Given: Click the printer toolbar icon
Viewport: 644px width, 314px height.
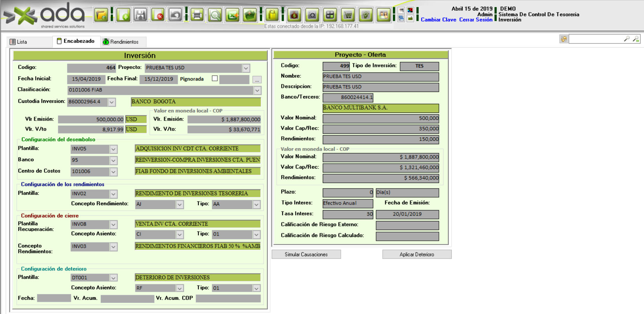Looking at the screenshot, I should pyautogui.click(x=197, y=15).
